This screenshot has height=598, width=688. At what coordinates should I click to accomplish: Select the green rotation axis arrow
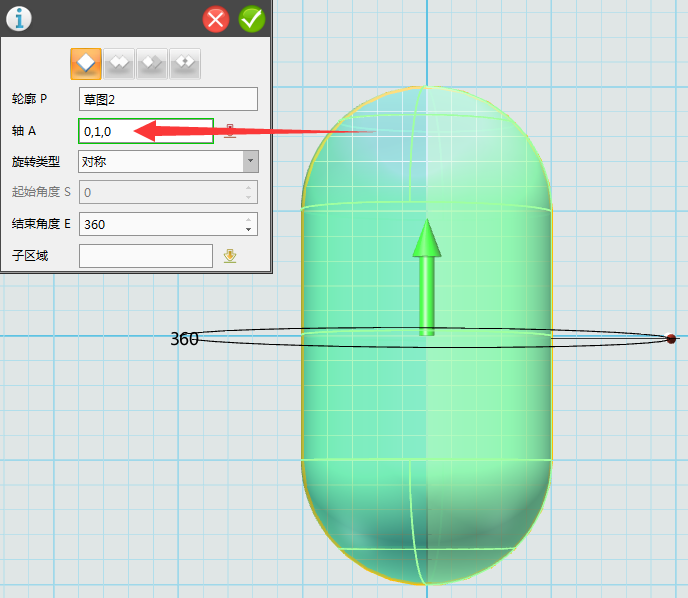(426, 277)
